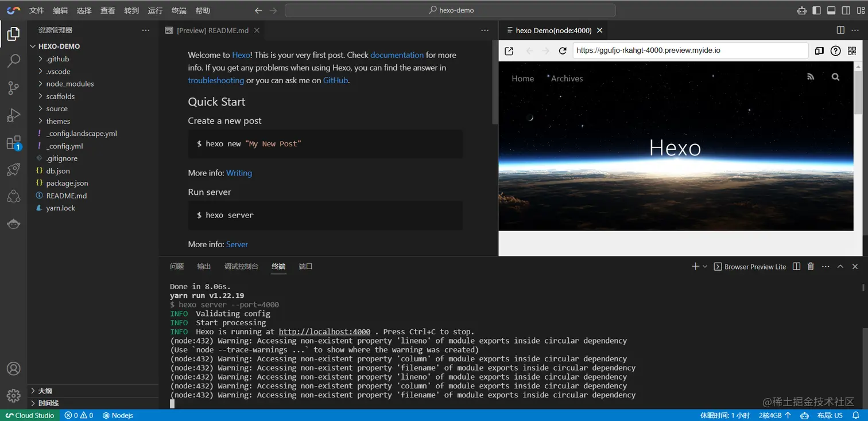The height and width of the screenshot is (421, 868).
Task: Click the preview URL address field
Action: point(691,50)
